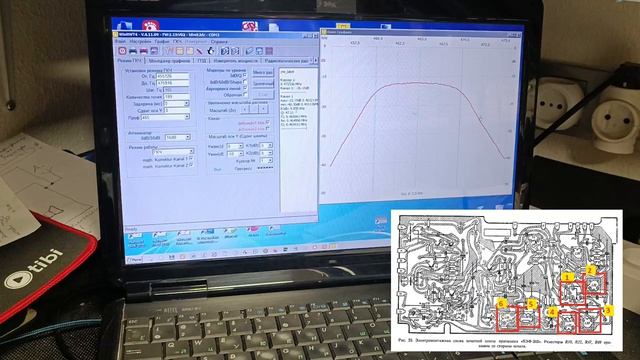640x360 pixels.
Task: Toggle math. Korrektur Kanal 1 checkbox
Action: pos(191,158)
